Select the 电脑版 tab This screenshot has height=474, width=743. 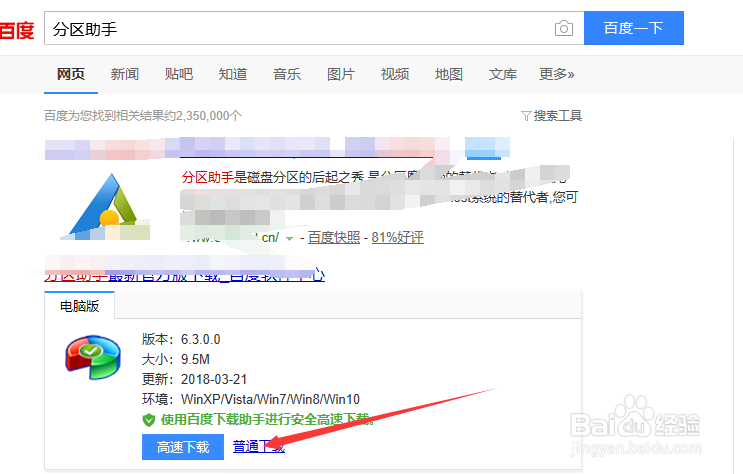(80, 306)
